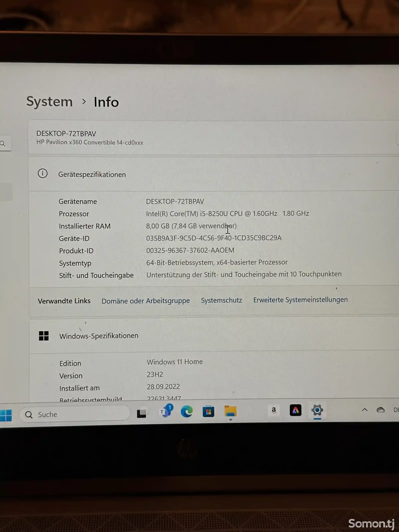Screen dimensions: 399x532
Task: Select the 64-Bit-Betriebssystem system type text
Action: click(217, 262)
